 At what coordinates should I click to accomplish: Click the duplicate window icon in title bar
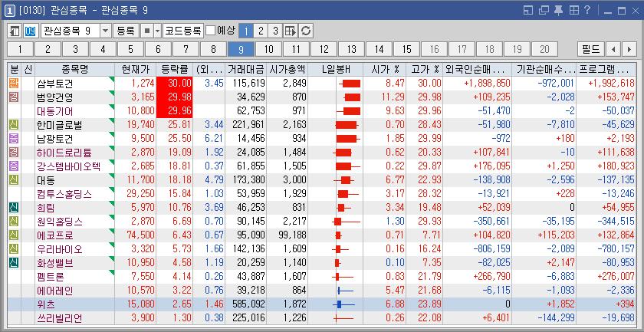point(544,10)
